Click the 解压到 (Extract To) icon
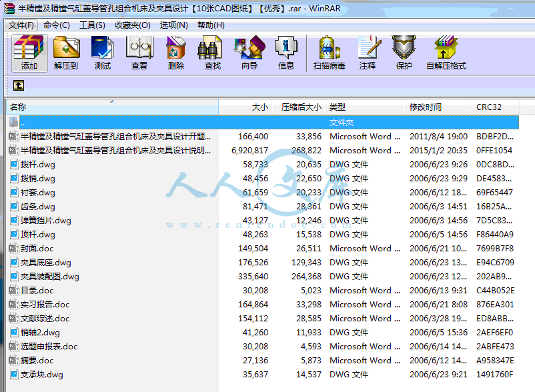535x392 pixels. click(66, 53)
